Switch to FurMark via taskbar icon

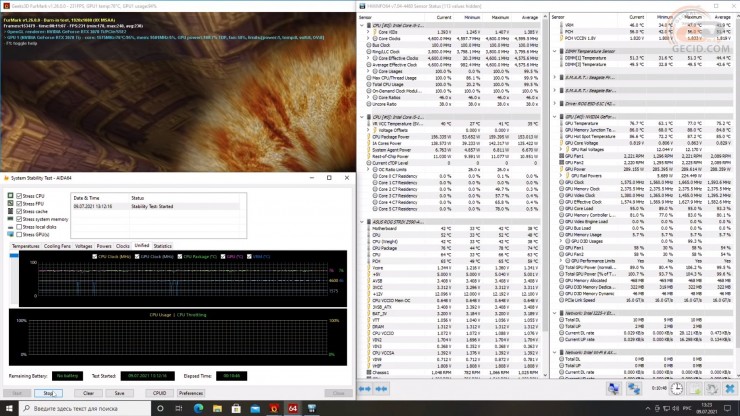point(274,408)
